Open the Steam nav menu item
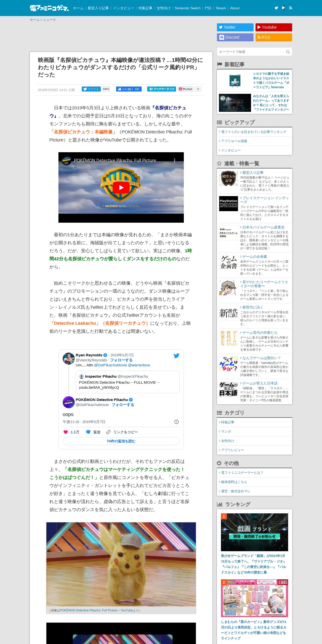This screenshot has height=644, width=322. coord(221,8)
